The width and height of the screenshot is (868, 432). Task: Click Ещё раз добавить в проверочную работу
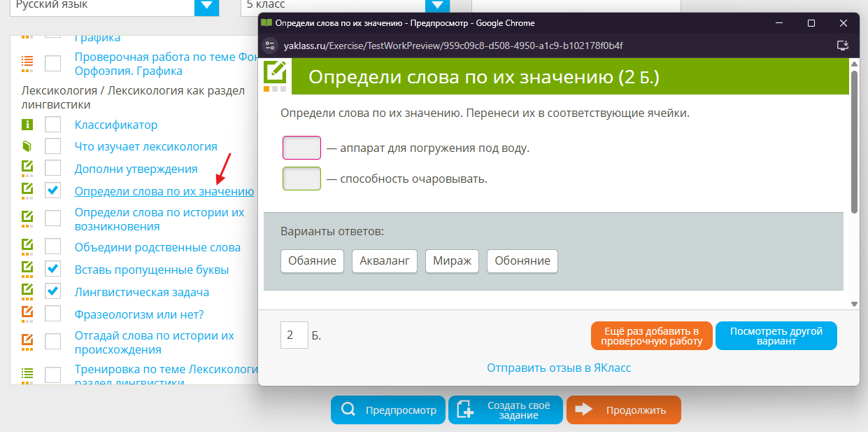pos(651,335)
